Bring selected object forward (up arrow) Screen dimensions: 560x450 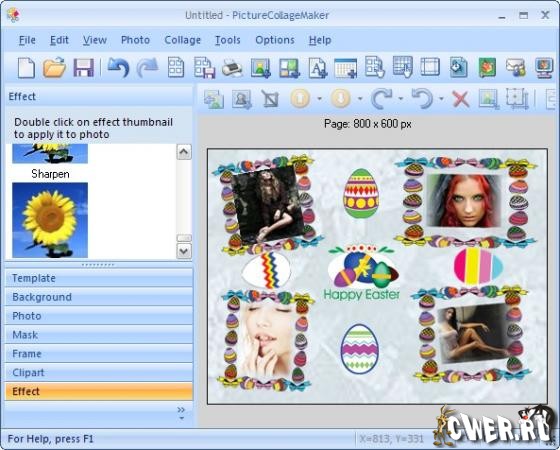[x=300, y=98]
